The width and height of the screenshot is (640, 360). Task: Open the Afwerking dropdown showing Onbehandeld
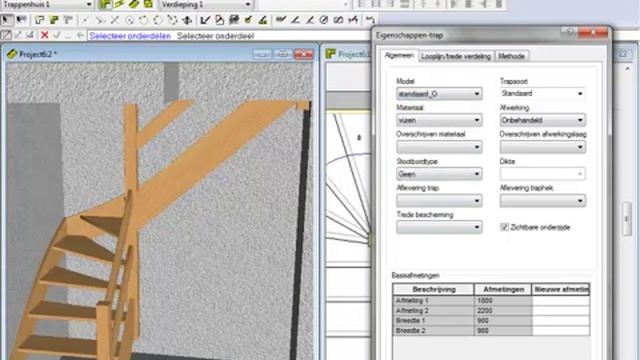coord(542,120)
